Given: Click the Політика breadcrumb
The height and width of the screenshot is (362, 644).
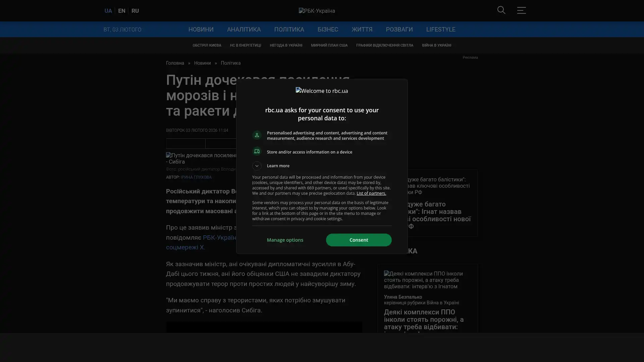Looking at the screenshot, I should pos(230,63).
